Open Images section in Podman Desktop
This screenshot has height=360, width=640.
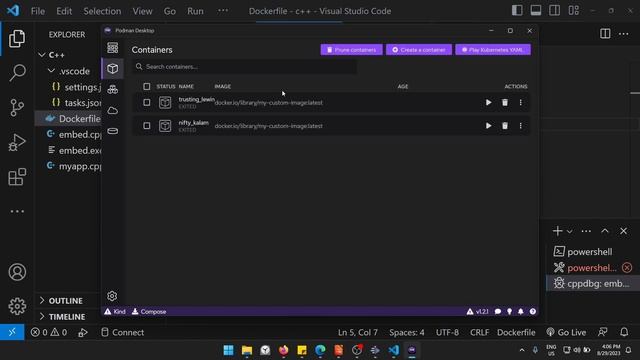coord(113,110)
